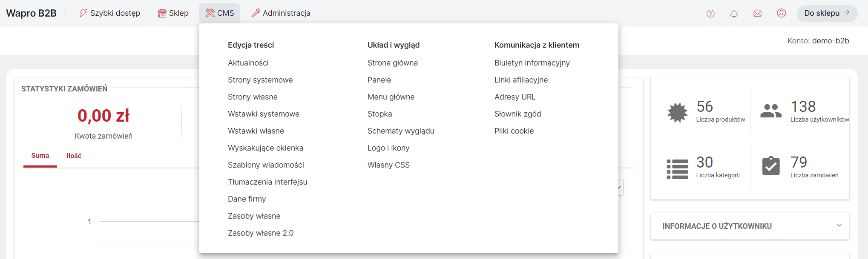Open the notifications bell icon

[734, 14]
